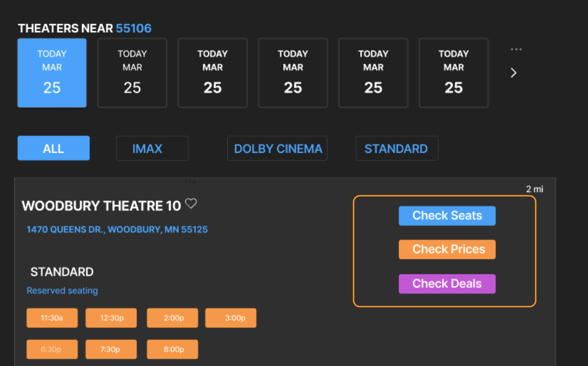588x366 pixels.
Task: Click the heart icon next to Woodbury Theatre 10
Action: 191,204
